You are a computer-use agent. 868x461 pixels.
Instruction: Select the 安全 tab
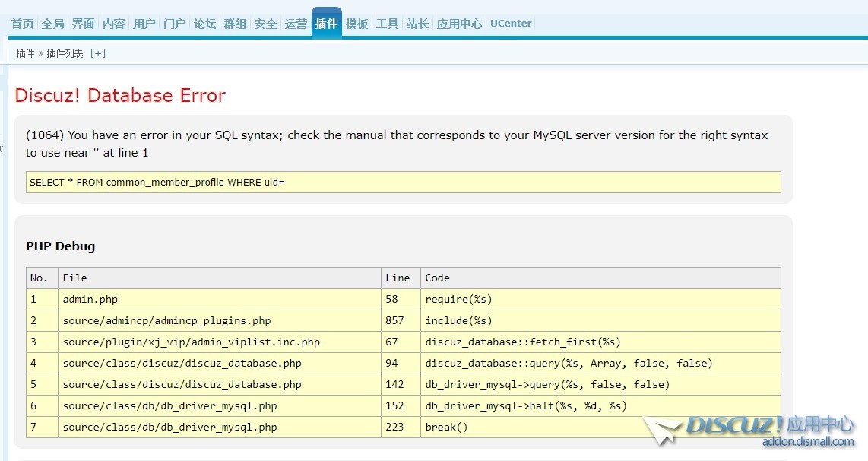click(265, 24)
